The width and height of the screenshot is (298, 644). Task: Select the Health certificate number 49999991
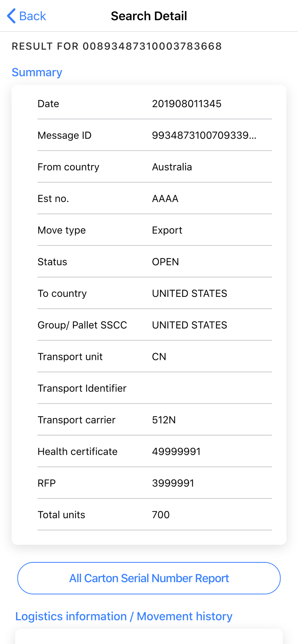(176, 451)
